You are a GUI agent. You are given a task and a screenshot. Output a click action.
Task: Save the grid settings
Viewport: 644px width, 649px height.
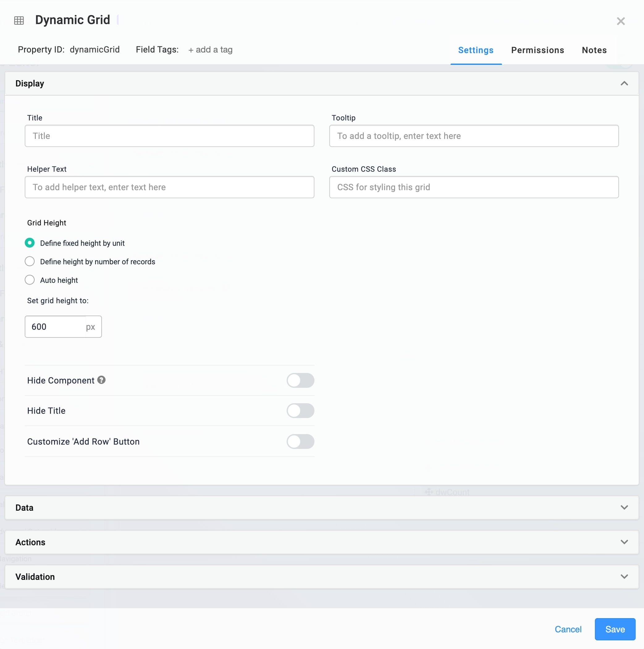coord(615,629)
